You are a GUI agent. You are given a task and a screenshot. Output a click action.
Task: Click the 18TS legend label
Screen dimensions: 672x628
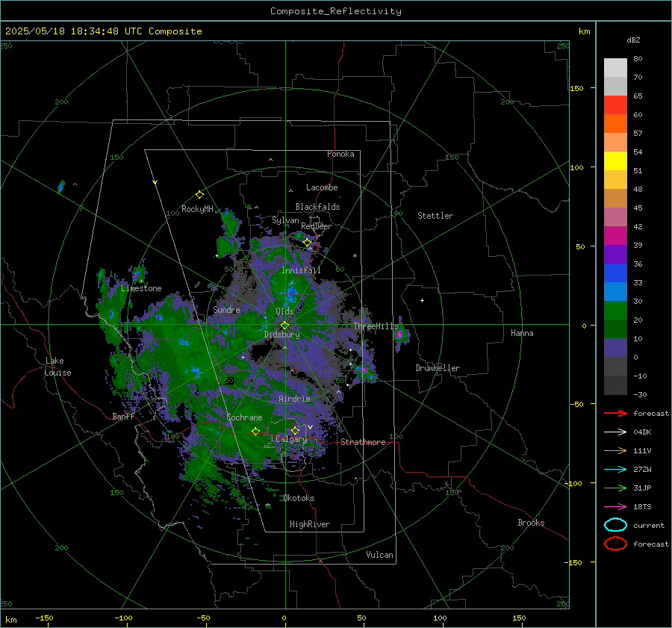click(642, 507)
